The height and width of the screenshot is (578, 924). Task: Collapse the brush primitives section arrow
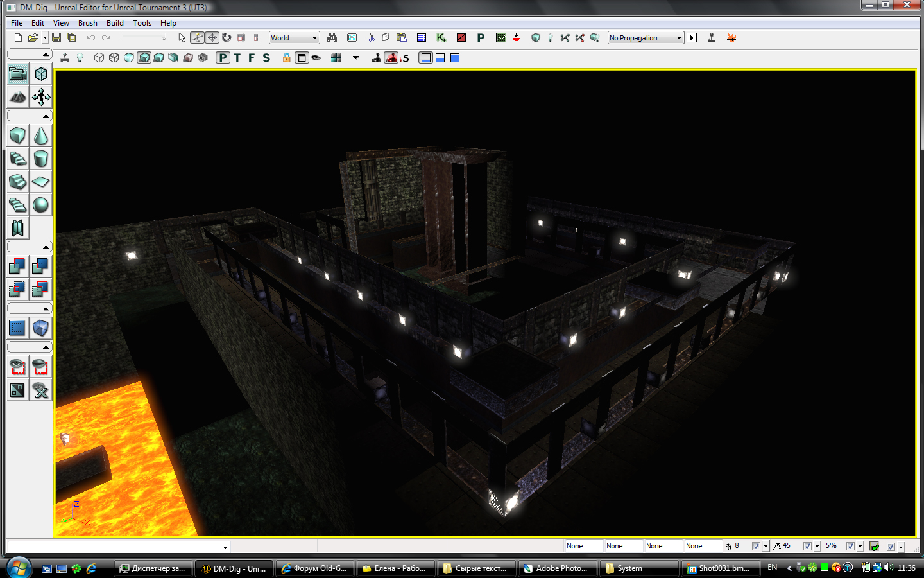point(46,116)
